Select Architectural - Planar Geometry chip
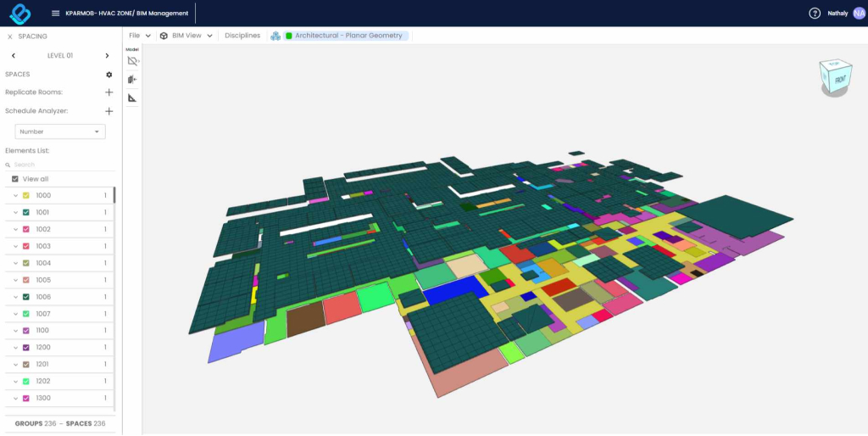Viewport: 868px width, 436px height. pyautogui.click(x=342, y=36)
